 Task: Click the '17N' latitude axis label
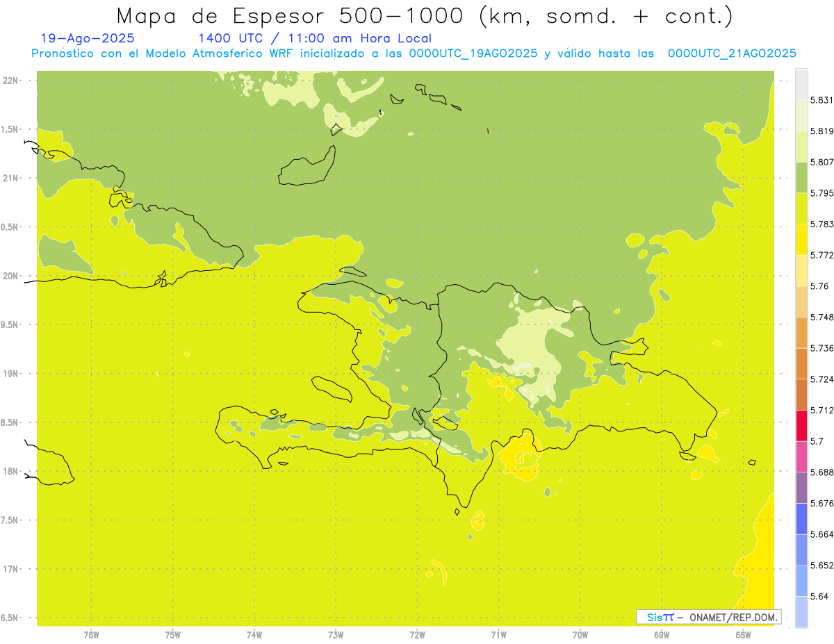pos(10,569)
